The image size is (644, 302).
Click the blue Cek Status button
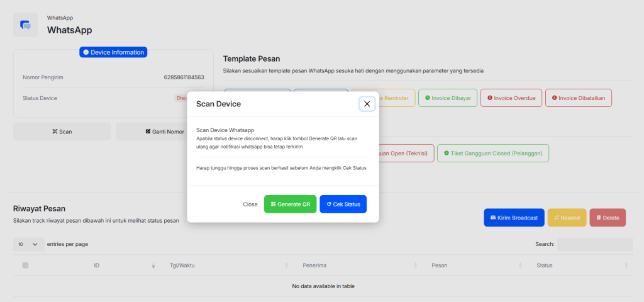(343, 204)
